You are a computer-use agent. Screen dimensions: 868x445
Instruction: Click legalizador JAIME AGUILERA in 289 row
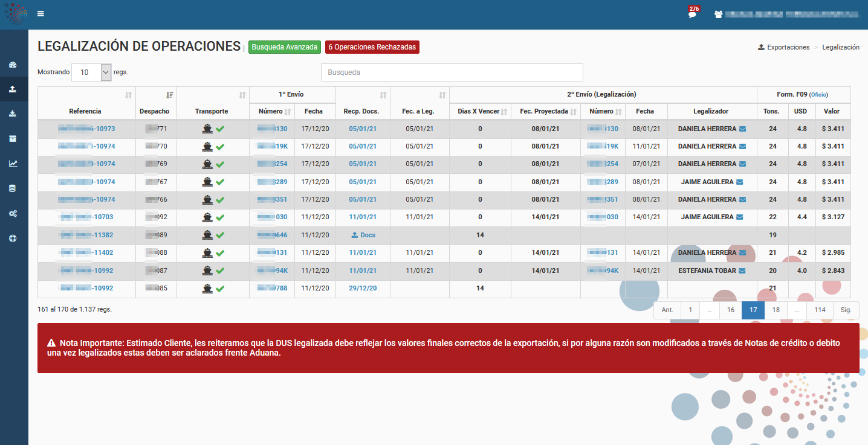pyautogui.click(x=707, y=182)
